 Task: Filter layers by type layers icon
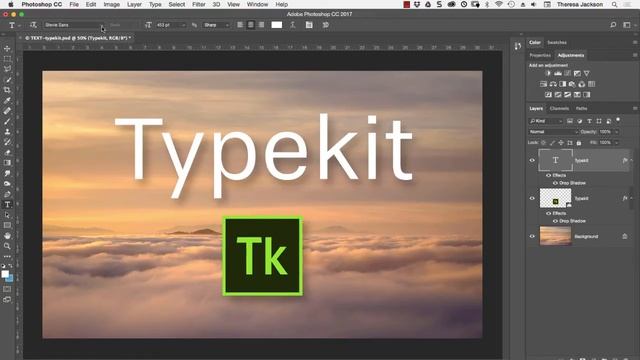pyautogui.click(x=589, y=121)
